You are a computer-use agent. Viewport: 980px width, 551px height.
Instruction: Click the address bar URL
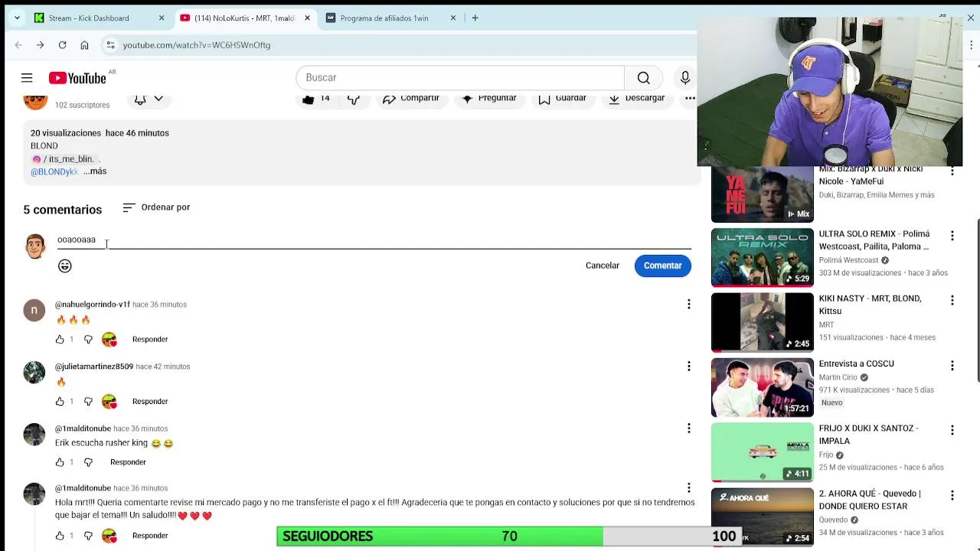[x=197, y=45]
